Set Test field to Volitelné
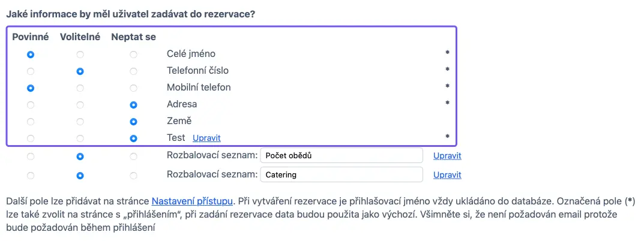The width and height of the screenshot is (644, 241). 80,138
